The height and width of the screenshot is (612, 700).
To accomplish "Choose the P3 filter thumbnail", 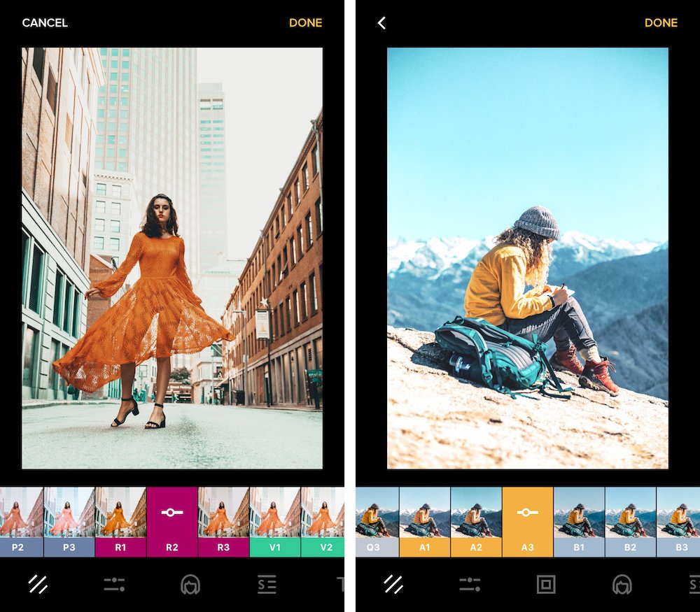I will [69, 521].
